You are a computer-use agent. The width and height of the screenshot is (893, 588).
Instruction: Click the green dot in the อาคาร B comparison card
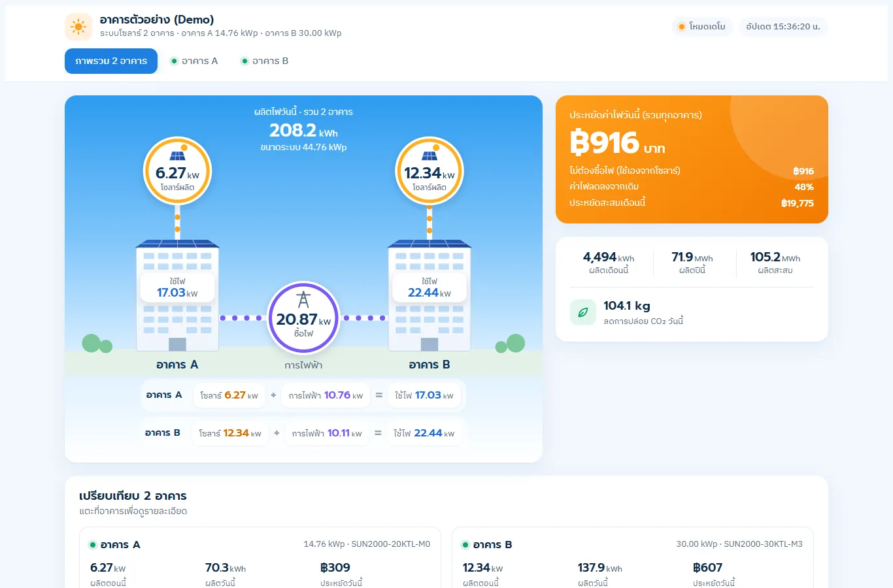[x=465, y=545]
